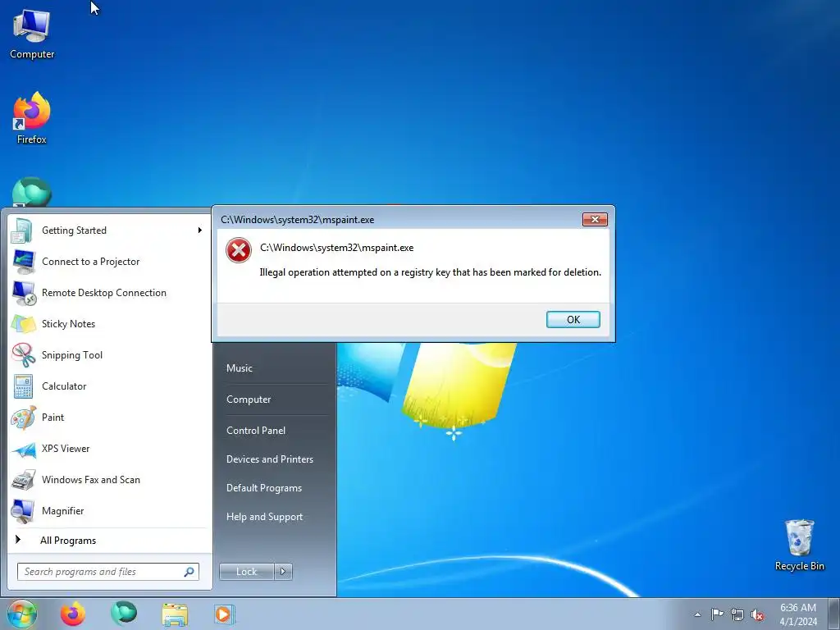Viewport: 840px width, 630px height.
Task: Open Devices and Printers
Action: tap(269, 459)
